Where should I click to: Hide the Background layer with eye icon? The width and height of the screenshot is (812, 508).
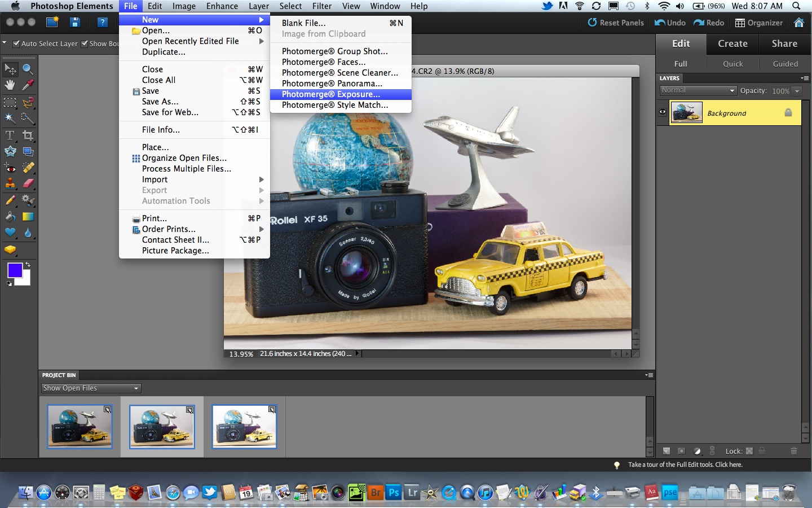click(x=663, y=112)
